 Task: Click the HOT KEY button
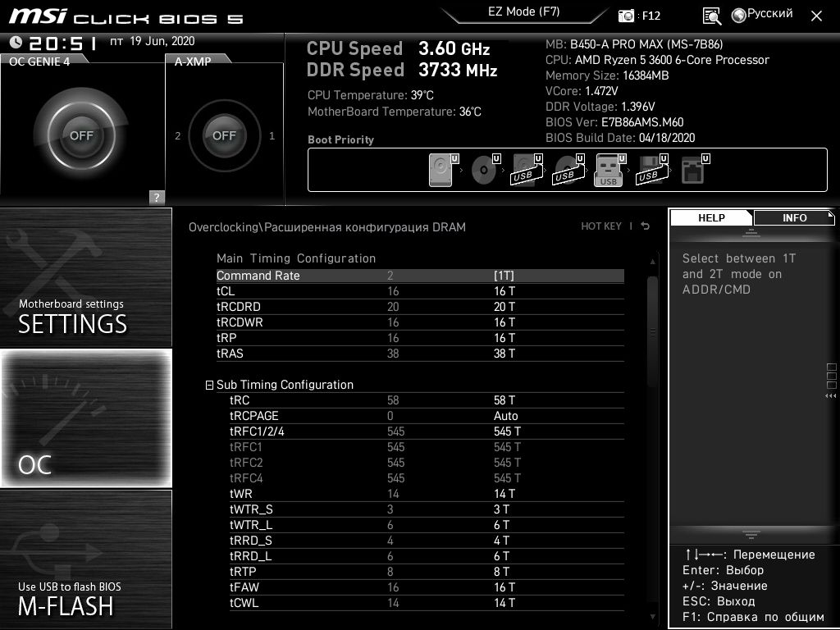pyautogui.click(x=601, y=226)
